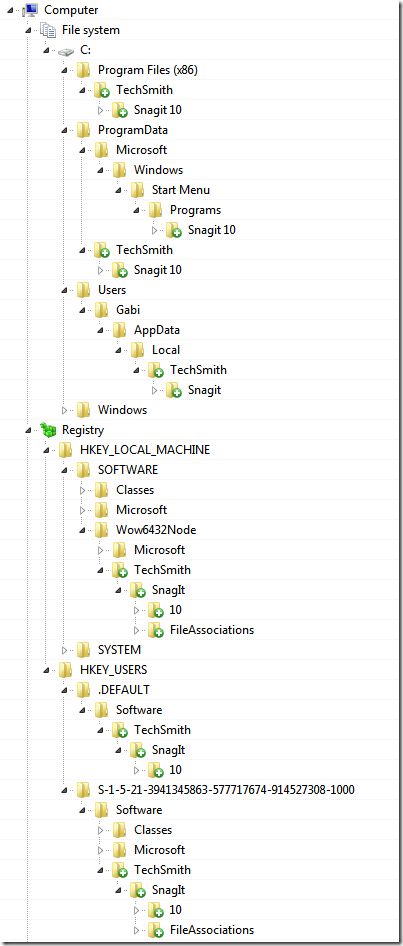Expand Snagit 10 under Program Files (x86) TechSmith

tap(101, 110)
